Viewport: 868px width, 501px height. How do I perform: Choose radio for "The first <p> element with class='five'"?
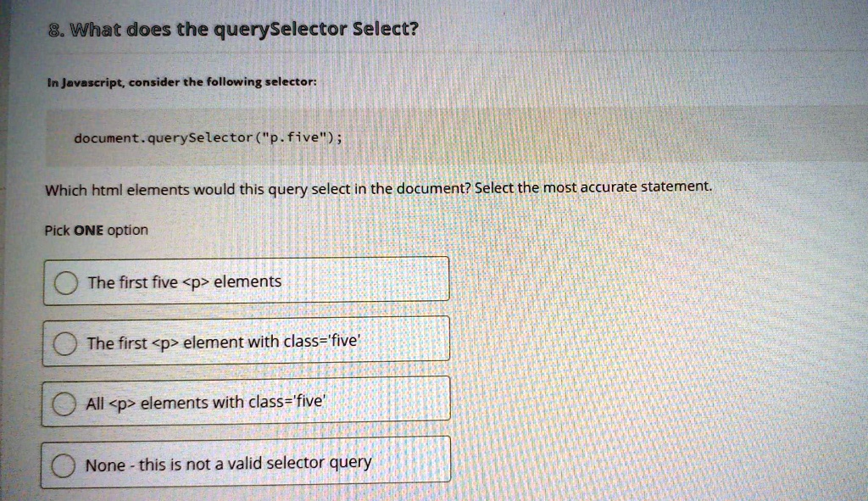66,343
